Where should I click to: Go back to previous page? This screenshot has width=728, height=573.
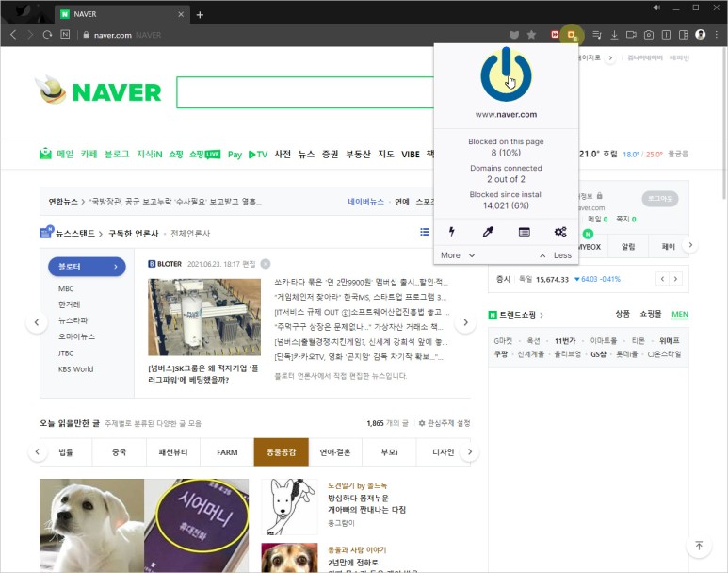[13, 35]
